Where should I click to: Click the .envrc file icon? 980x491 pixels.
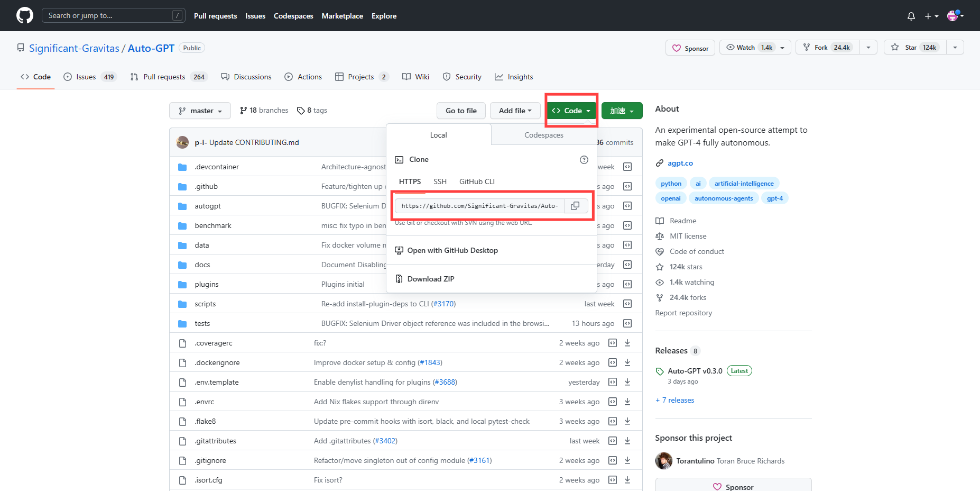182,402
